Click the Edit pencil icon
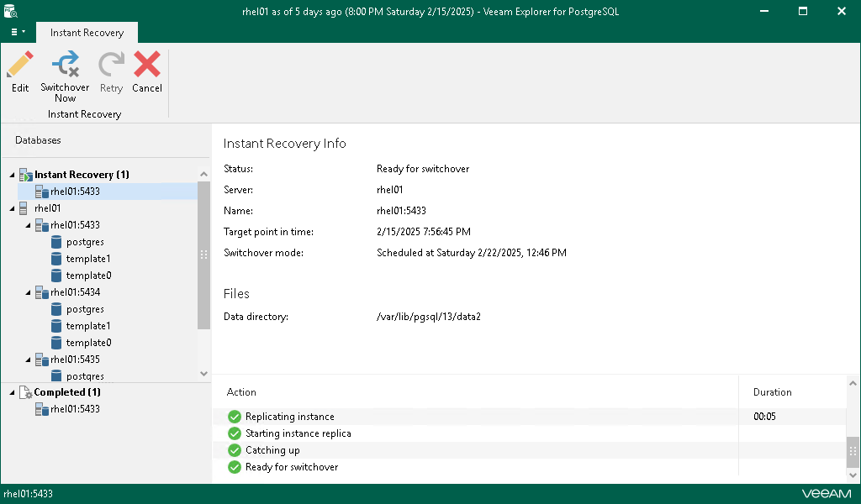 pos(20,66)
